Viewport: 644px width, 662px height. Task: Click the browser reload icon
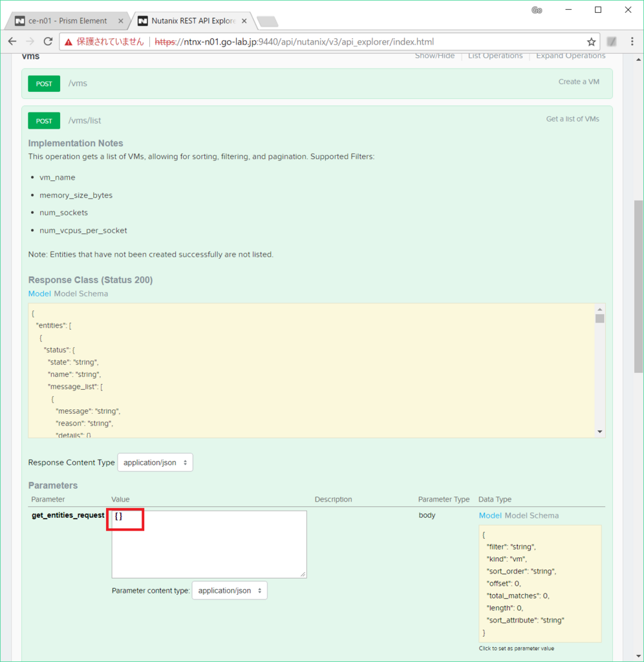pyautogui.click(x=47, y=41)
